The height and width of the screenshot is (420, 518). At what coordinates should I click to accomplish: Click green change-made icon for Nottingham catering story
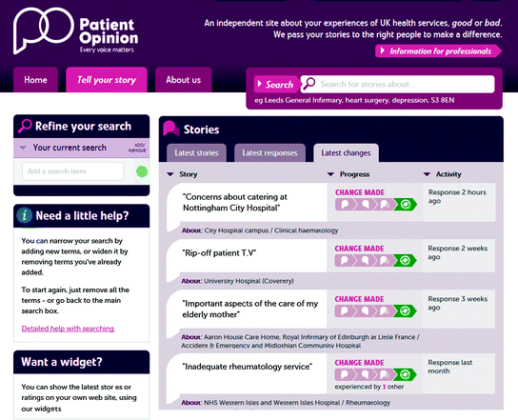coord(406,205)
